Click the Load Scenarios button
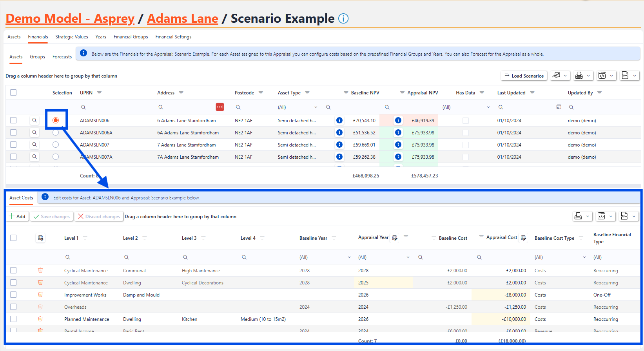 click(x=524, y=76)
